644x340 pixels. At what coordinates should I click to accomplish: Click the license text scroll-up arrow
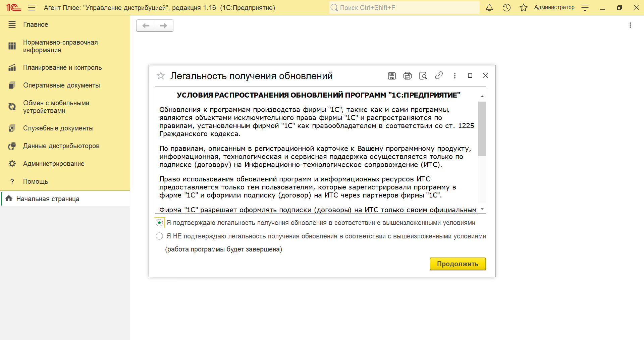pos(482,96)
